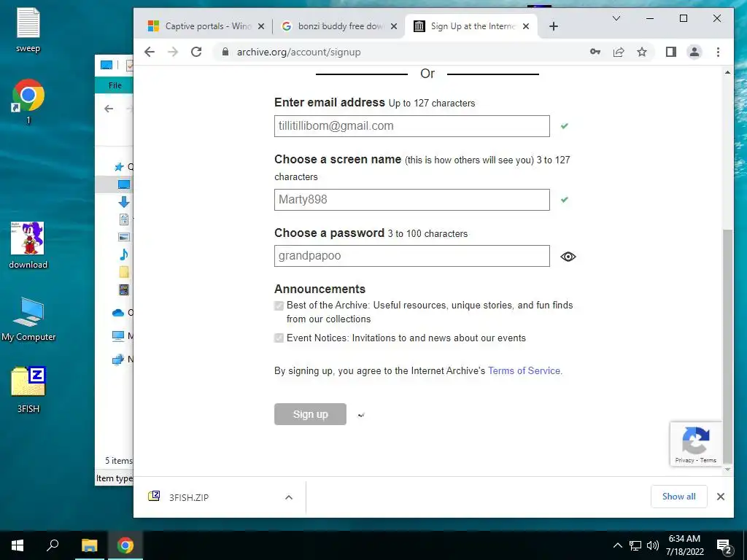Click the back arrow in File Explorer
The image size is (747, 560).
pos(109,109)
